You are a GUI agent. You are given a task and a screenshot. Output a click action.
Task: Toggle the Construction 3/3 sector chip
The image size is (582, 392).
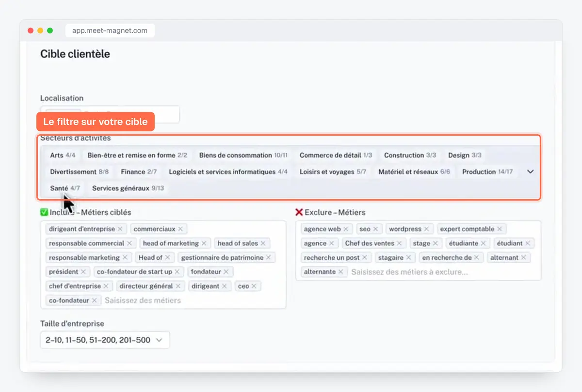[x=410, y=156]
